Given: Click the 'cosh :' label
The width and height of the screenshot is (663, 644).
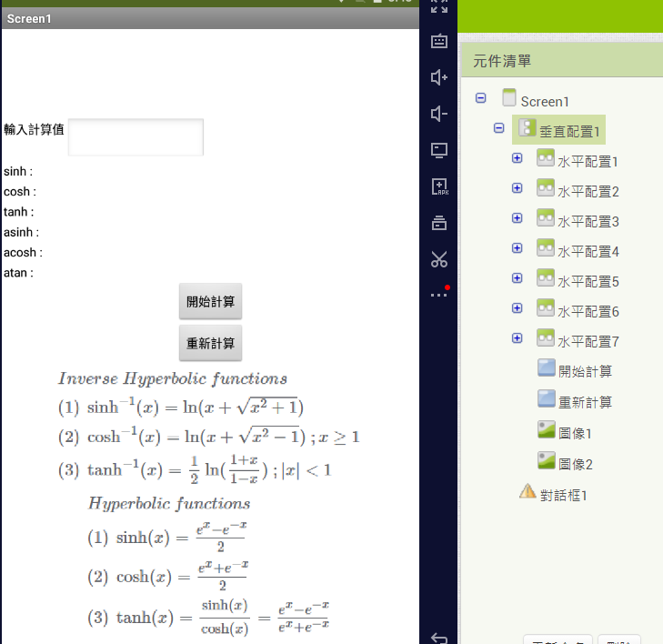Looking at the screenshot, I should tap(20, 192).
